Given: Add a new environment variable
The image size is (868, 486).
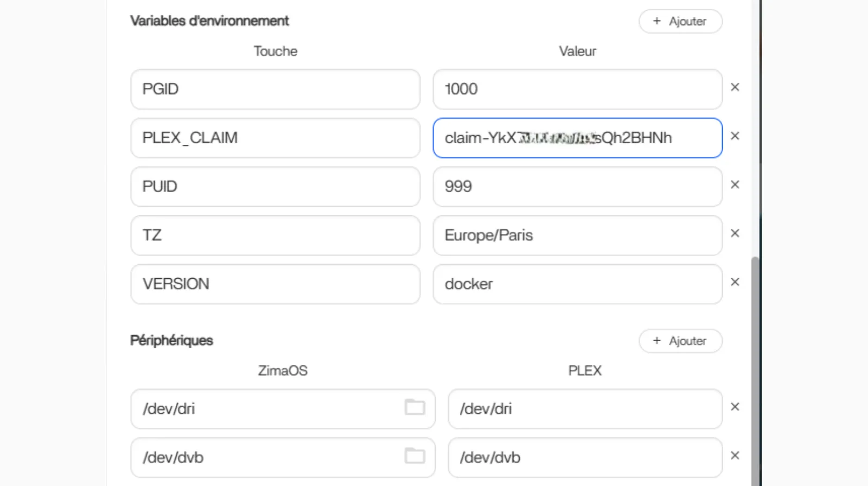Looking at the screenshot, I should [x=680, y=22].
